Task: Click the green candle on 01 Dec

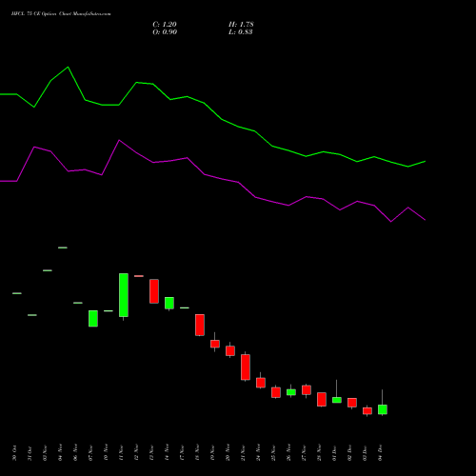Action: click(337, 400)
